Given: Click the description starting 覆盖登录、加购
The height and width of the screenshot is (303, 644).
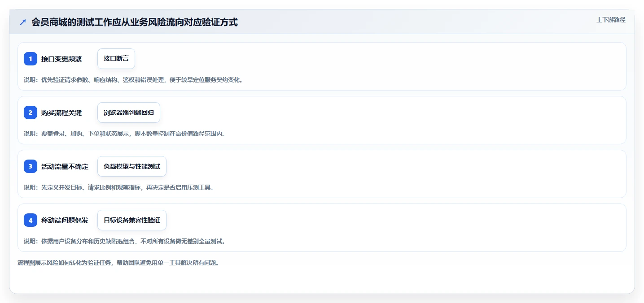Looking at the screenshot, I should pos(124,134).
